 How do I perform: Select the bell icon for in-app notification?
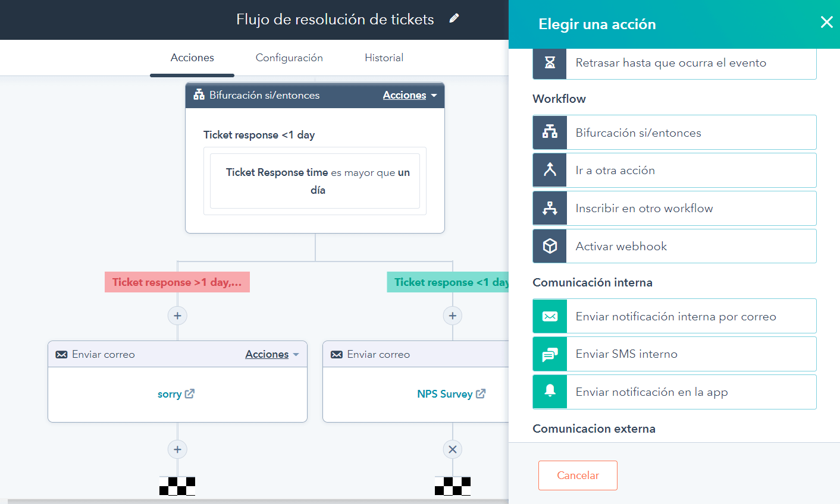(x=550, y=392)
